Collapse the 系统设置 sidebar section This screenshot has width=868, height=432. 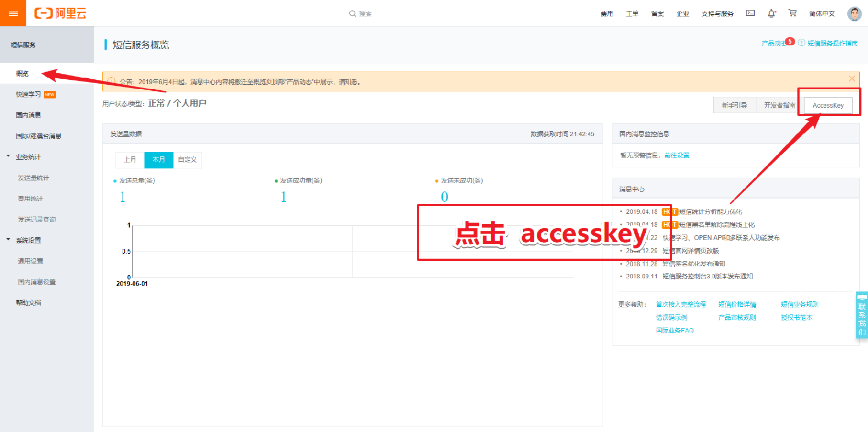click(x=8, y=240)
